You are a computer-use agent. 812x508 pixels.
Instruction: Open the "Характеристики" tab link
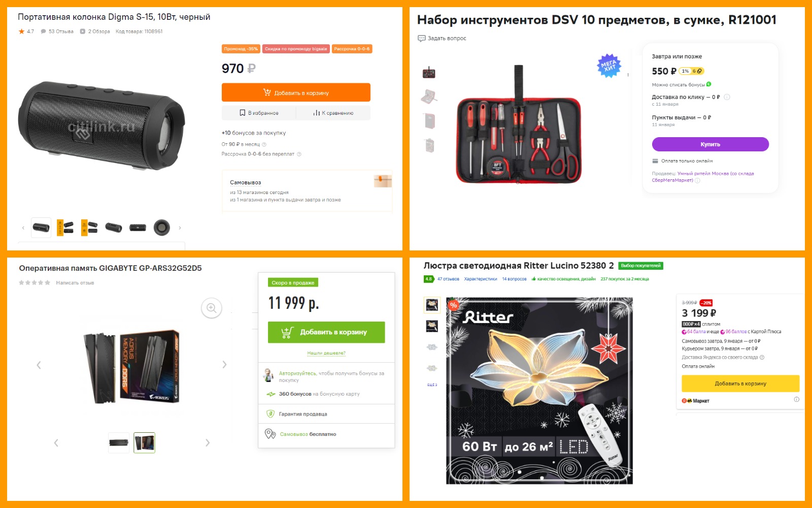click(481, 279)
